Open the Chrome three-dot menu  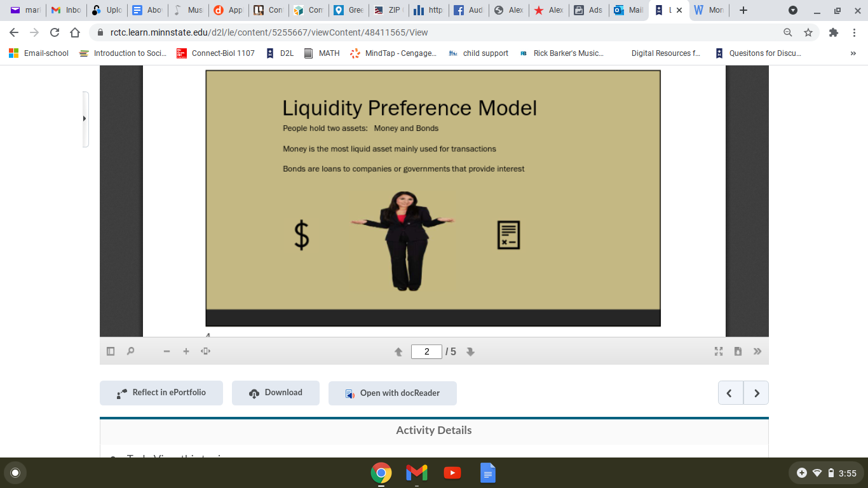[x=854, y=32]
